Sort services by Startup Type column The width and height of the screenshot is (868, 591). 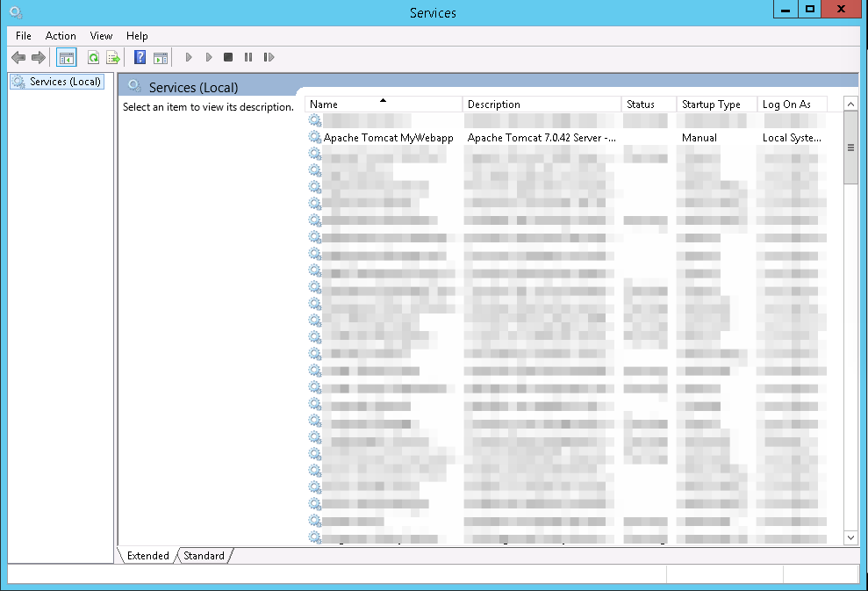point(711,105)
